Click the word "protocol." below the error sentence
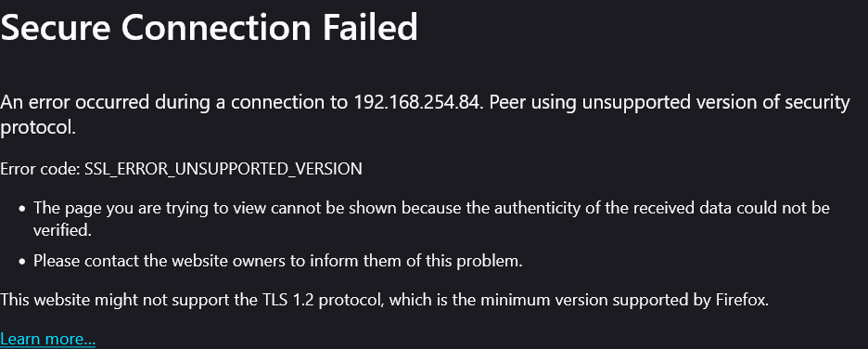This screenshot has height=349, width=868. [37, 128]
